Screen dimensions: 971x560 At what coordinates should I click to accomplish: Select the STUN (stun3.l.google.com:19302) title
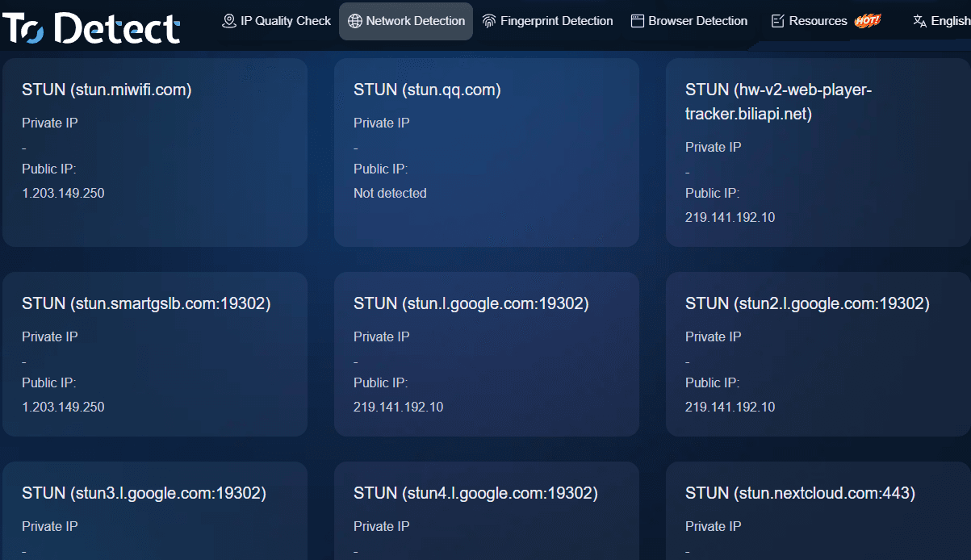(x=144, y=493)
